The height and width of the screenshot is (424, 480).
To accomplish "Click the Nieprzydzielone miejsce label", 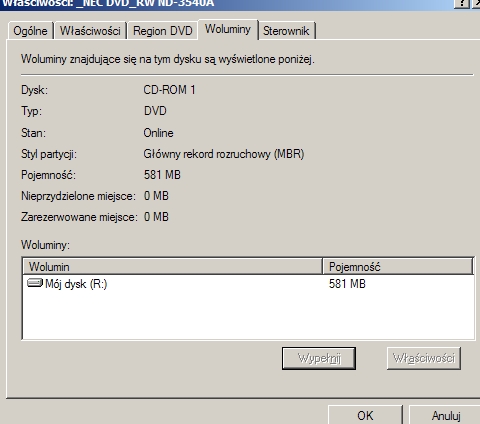I will coord(78,196).
